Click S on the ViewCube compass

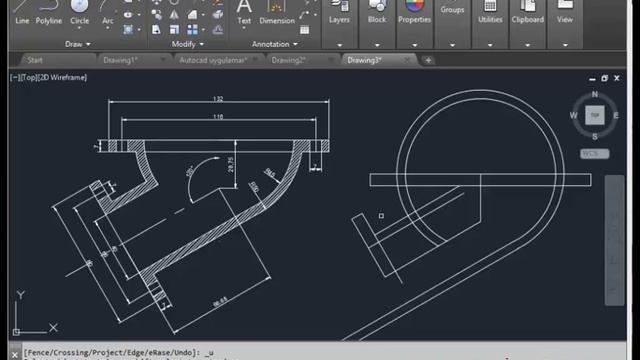click(595, 137)
